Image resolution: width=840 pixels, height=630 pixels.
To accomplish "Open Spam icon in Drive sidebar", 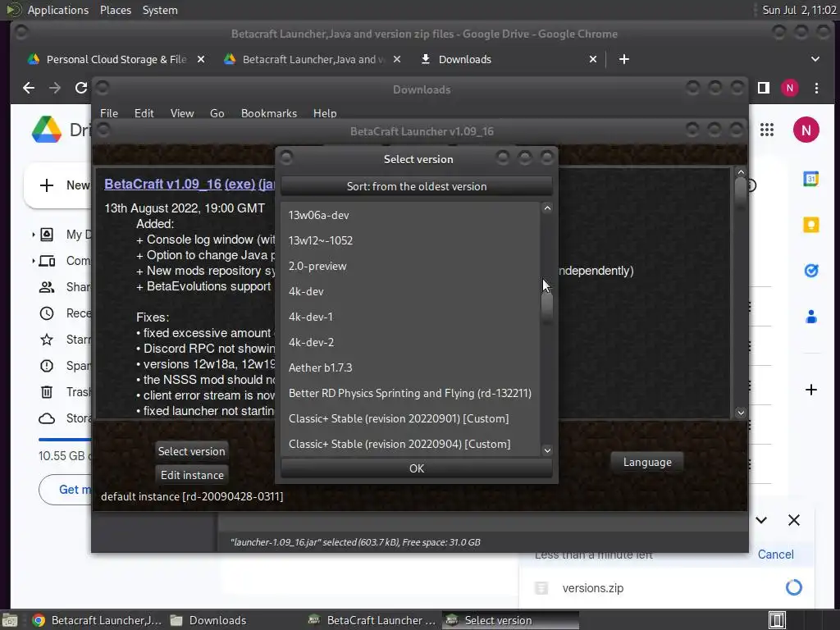I will click(x=47, y=366).
